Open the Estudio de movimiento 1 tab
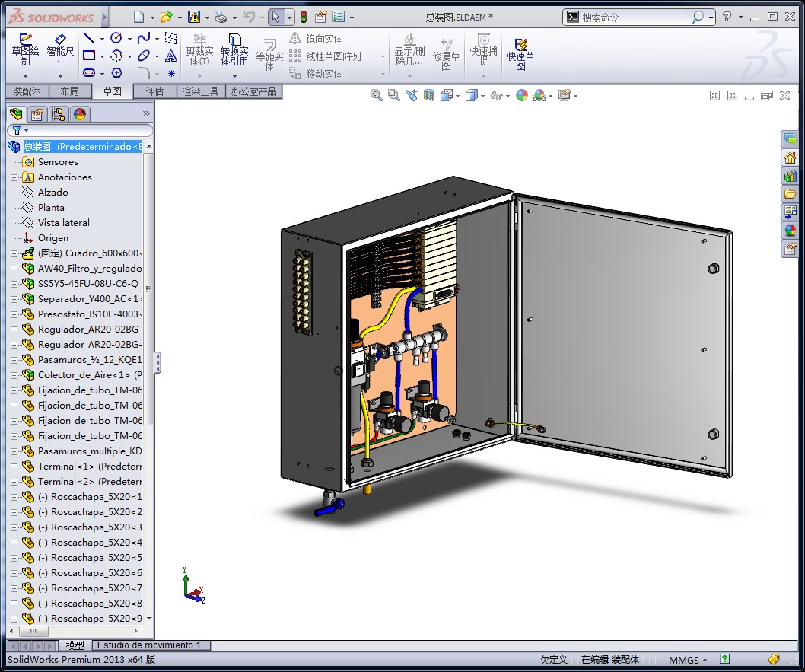This screenshot has width=805, height=672. pyautogui.click(x=149, y=645)
